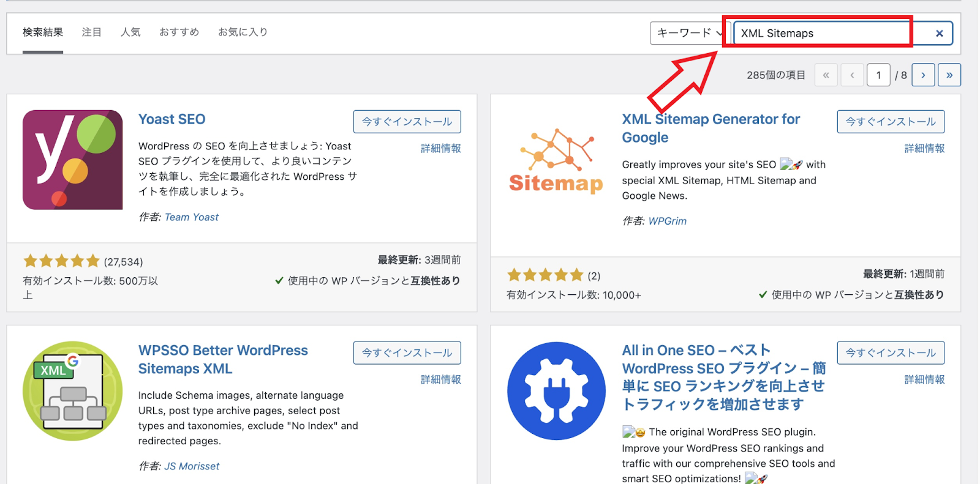Switch to the 人気 tab
This screenshot has height=484, width=980.
[x=130, y=32]
